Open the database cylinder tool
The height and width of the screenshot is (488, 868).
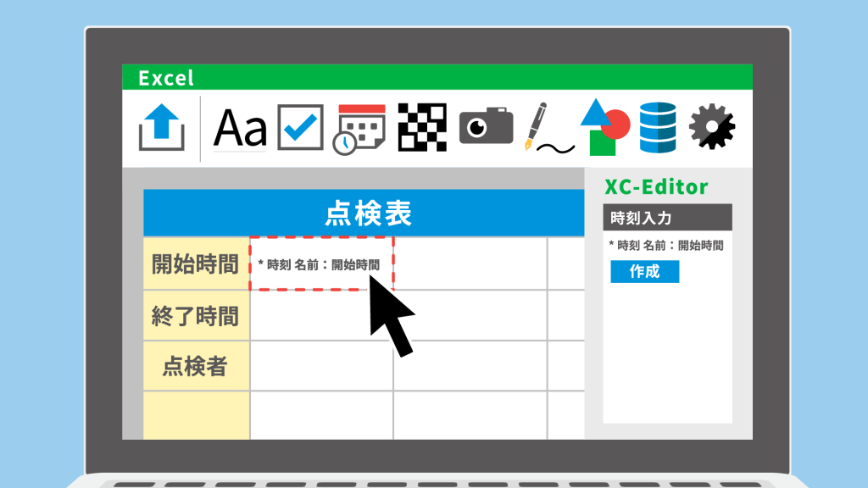pyautogui.click(x=658, y=128)
